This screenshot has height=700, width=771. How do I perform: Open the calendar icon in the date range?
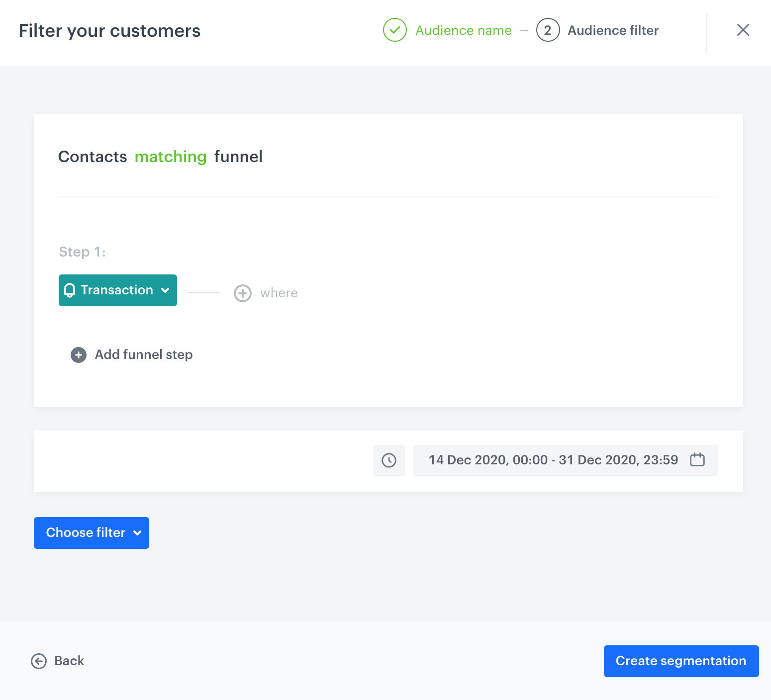point(697,460)
